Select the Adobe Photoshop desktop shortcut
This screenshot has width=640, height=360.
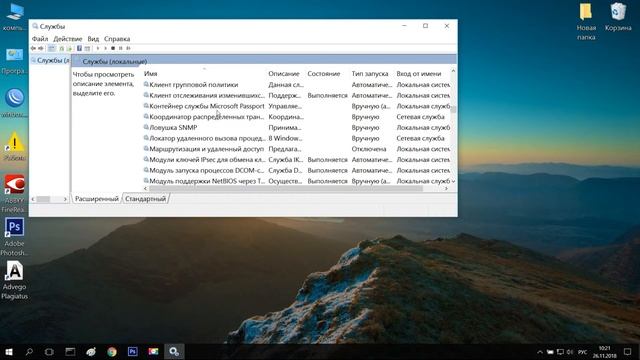tap(14, 237)
